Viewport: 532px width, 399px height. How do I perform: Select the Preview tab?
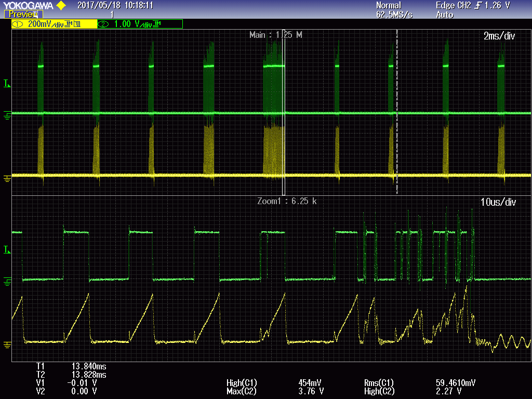point(23,15)
